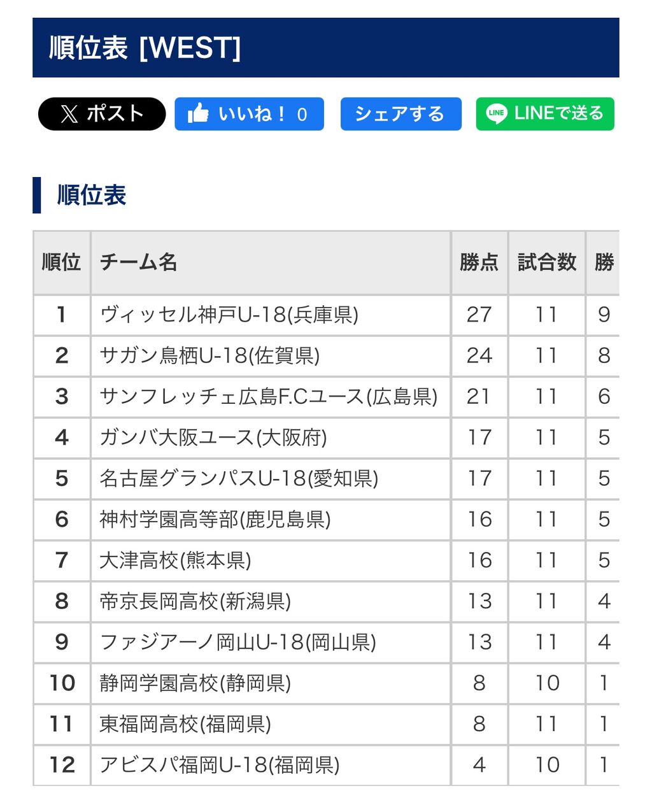Click the X logo on the ポスト button
This screenshot has width=652, height=812.
coord(69,114)
